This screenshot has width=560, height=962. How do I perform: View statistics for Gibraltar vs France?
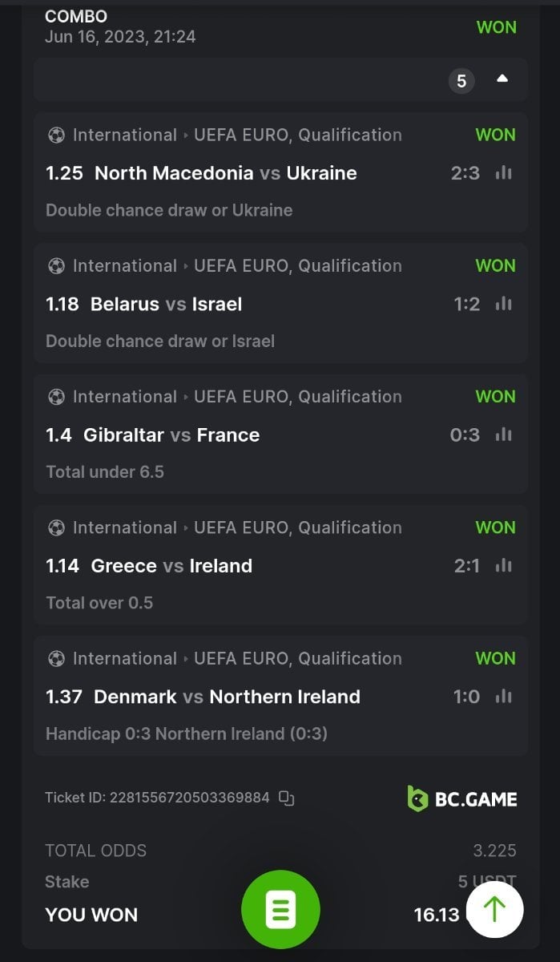[x=503, y=435]
